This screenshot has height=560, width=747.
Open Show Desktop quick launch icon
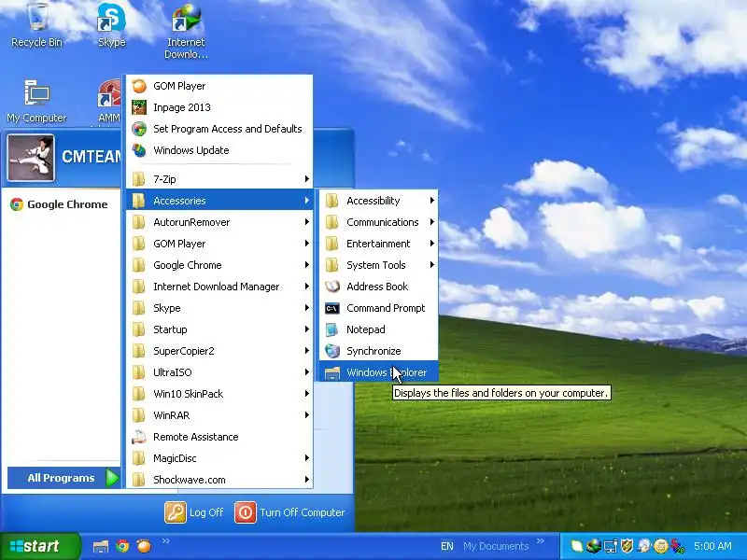(x=101, y=546)
